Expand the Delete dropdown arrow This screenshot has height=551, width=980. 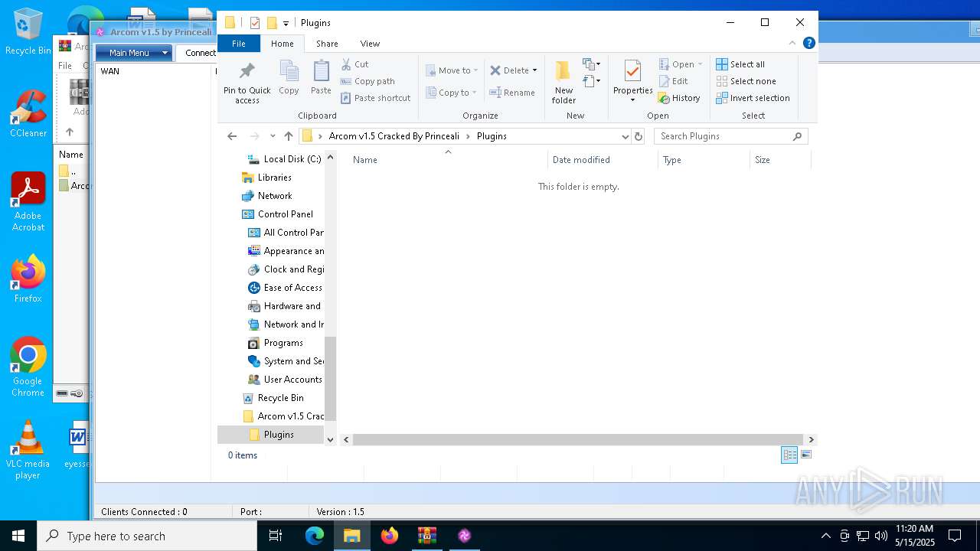[x=534, y=70]
